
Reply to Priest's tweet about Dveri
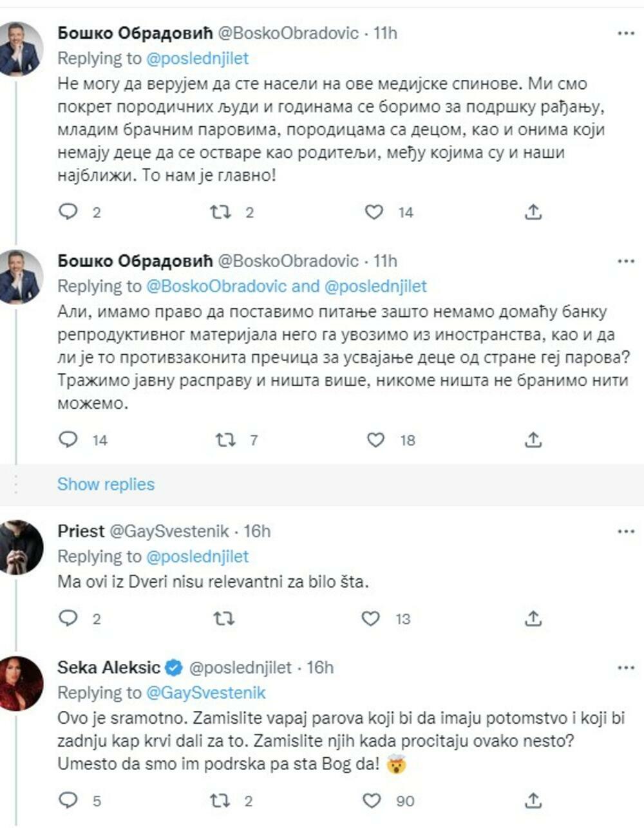click(68, 619)
